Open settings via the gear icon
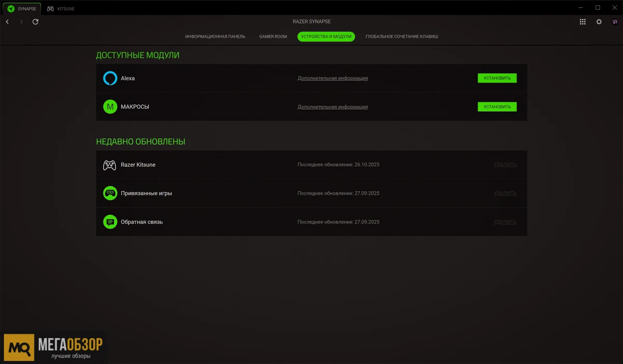623x364 pixels. coord(599,22)
